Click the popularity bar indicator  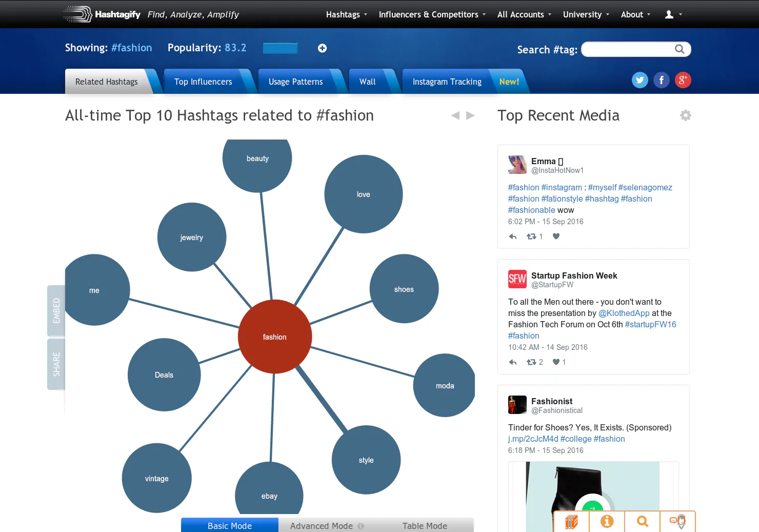pos(280,48)
